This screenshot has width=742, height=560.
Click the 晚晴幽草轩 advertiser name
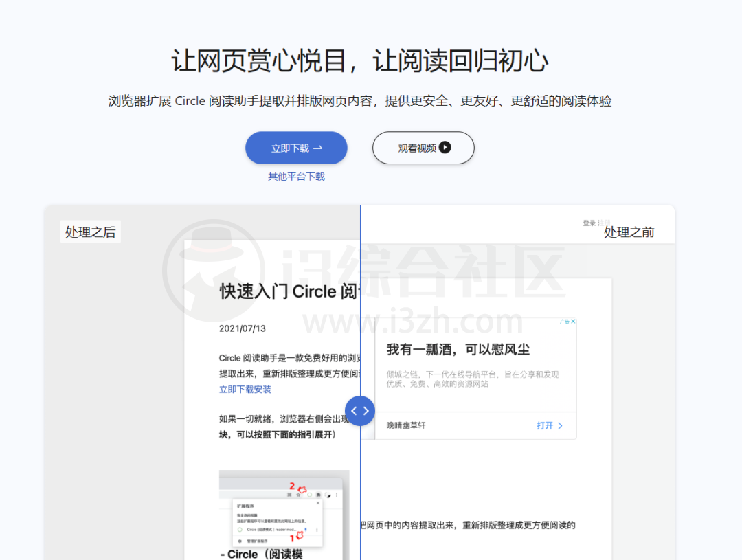406,425
